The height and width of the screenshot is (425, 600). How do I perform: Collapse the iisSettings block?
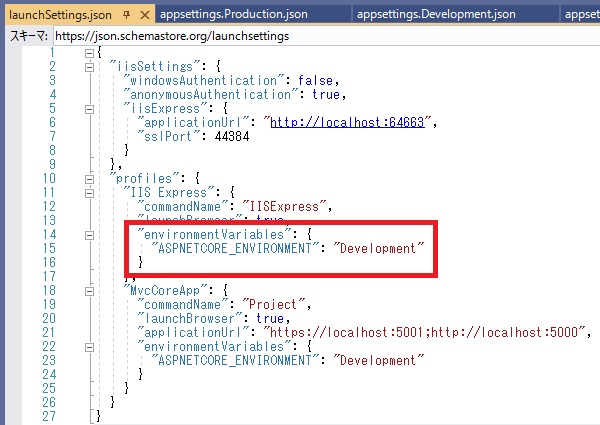click(x=89, y=67)
